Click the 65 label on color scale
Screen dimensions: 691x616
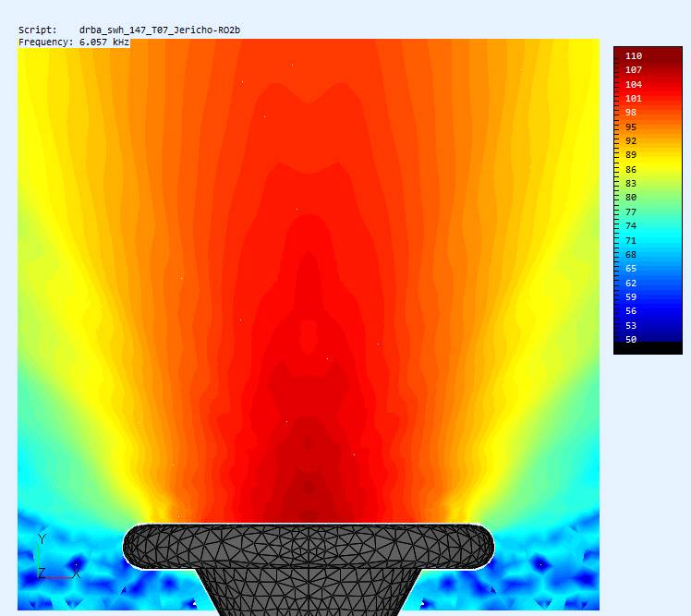(x=631, y=269)
